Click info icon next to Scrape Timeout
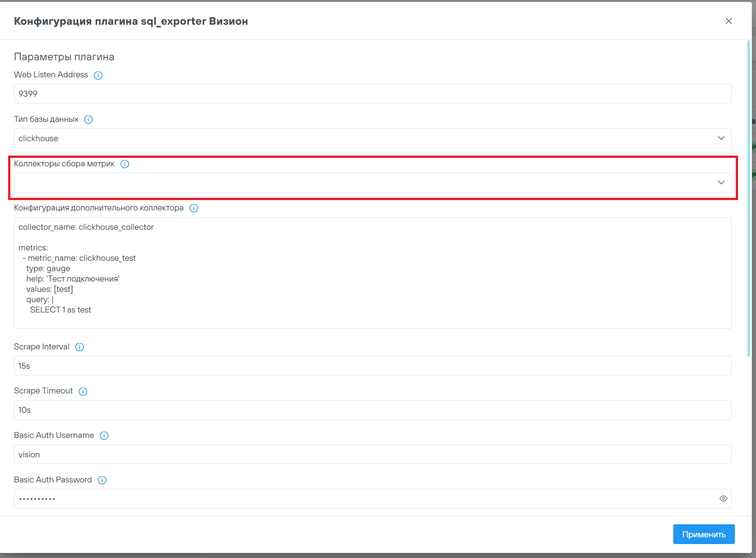The width and height of the screenshot is (756, 558). point(83,391)
